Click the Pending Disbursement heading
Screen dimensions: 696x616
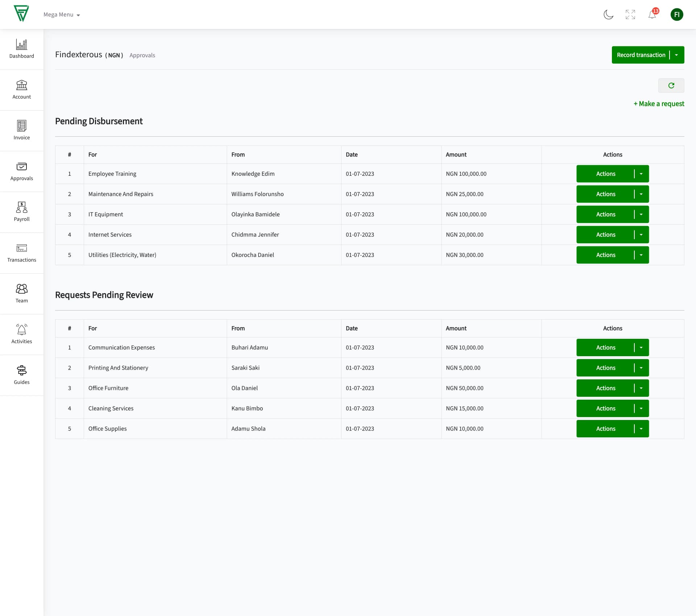pos(99,121)
